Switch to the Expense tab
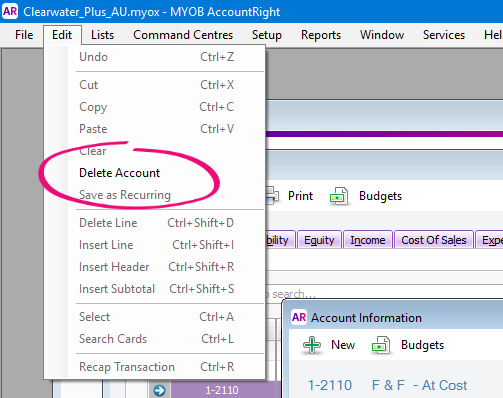The image size is (503, 398). (489, 240)
